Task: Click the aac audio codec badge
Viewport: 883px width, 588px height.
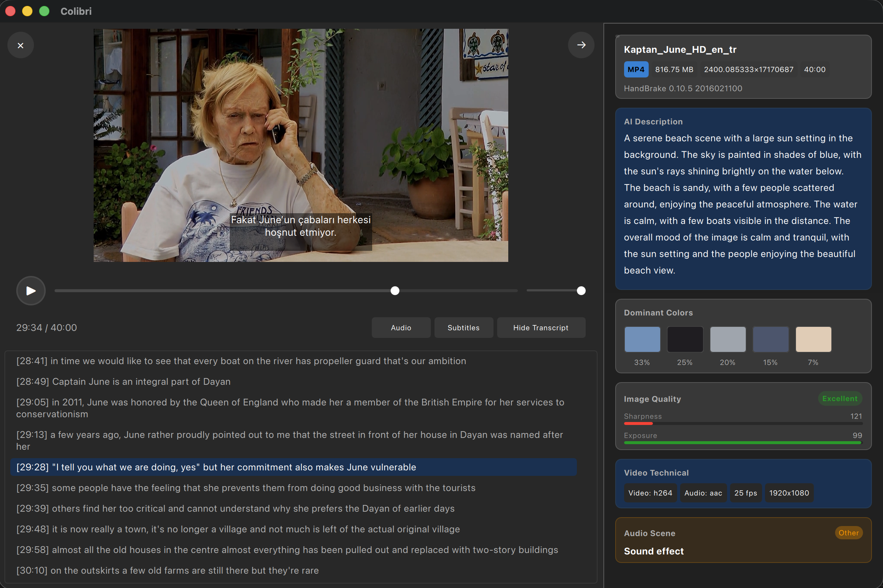Action: 703,493
